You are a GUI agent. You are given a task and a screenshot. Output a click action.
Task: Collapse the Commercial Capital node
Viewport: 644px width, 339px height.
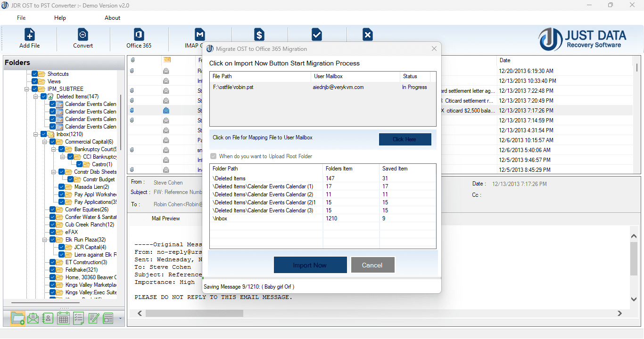(45, 142)
